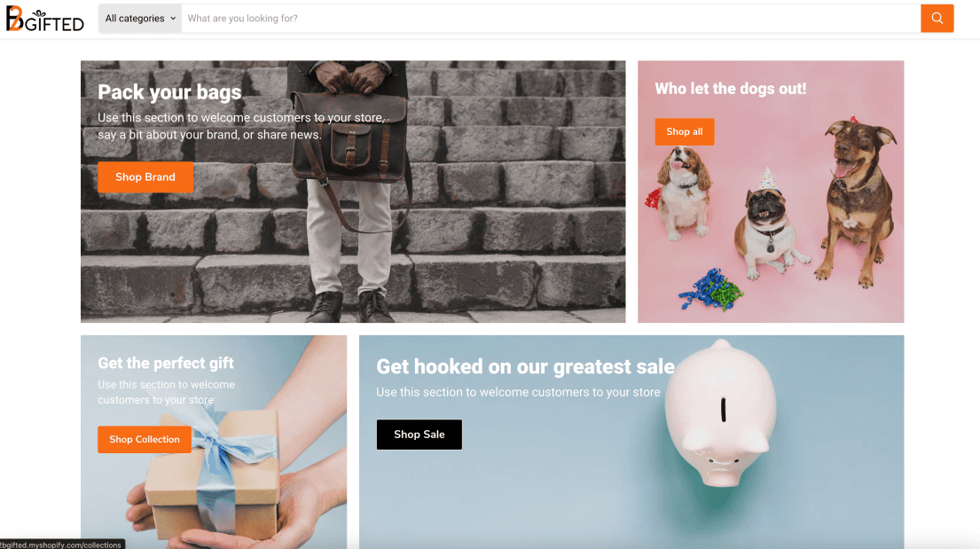The width and height of the screenshot is (980, 549).
Task: Open the 'Pack your bags' banner heading
Action: coord(169,92)
